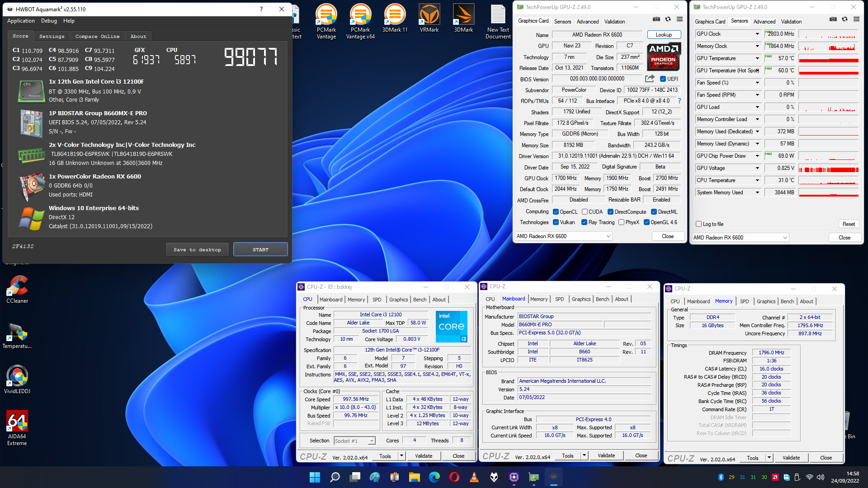
Task: Open taskbar Search
Action: click(335, 477)
